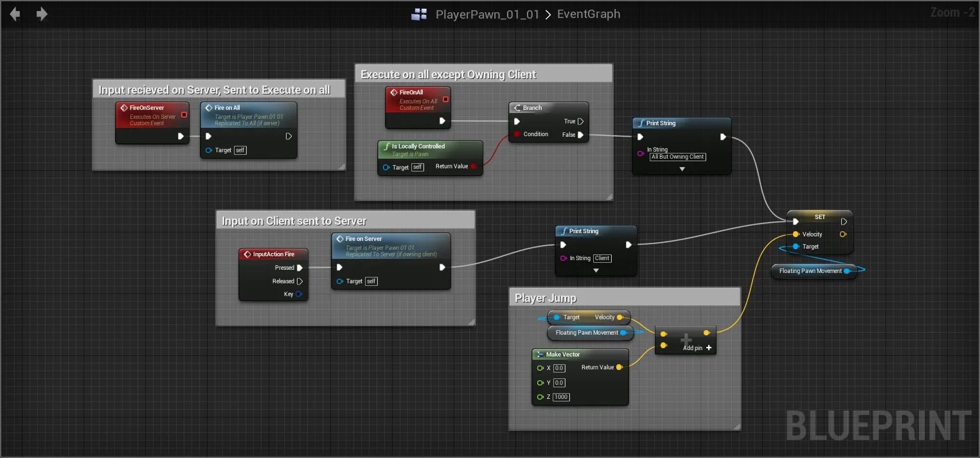Click Add pin on the addition node

pos(697,348)
